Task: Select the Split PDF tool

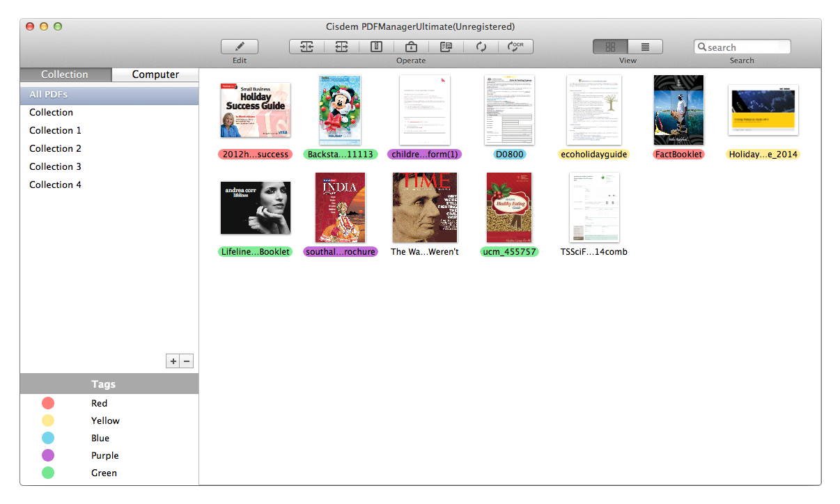Action: click(341, 47)
